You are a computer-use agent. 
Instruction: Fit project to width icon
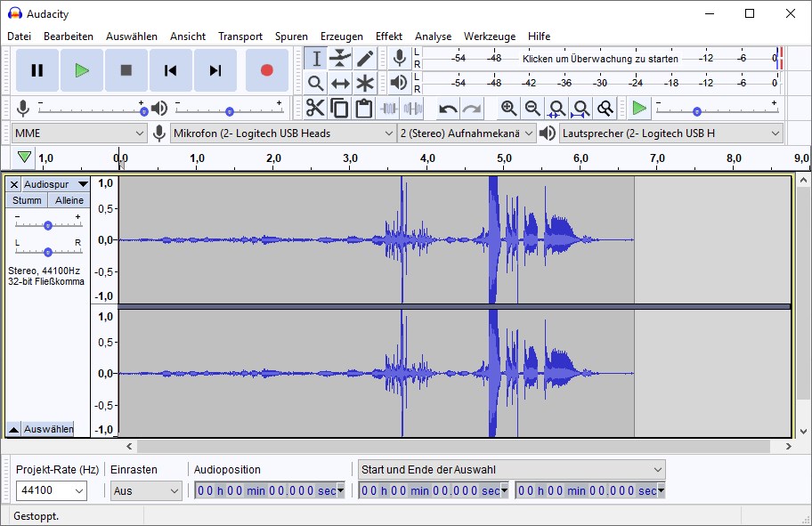(x=581, y=109)
